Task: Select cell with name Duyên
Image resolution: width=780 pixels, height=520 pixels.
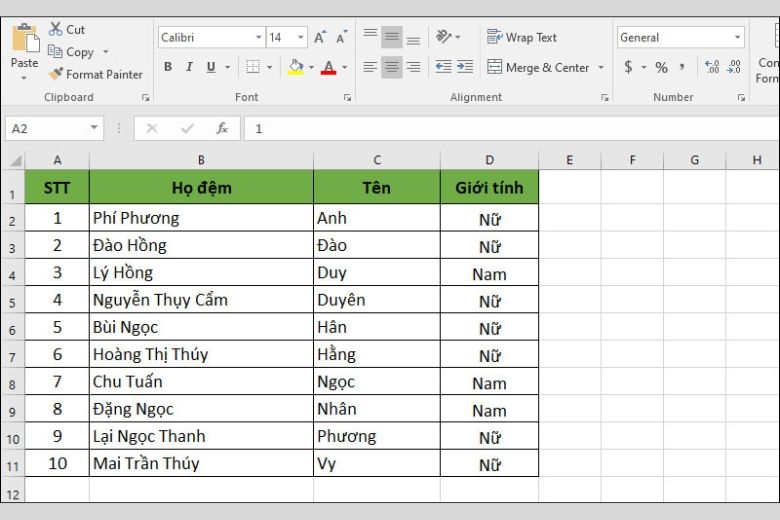Action: point(377,300)
